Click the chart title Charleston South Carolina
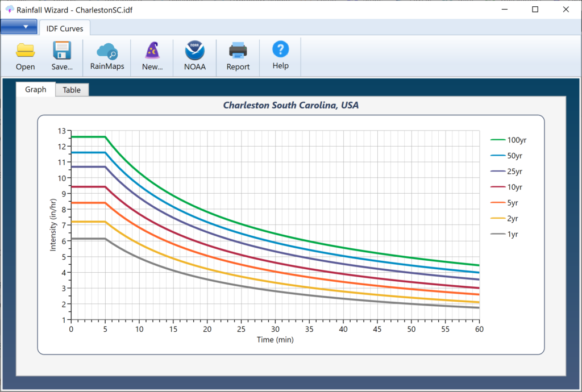Viewport: 582px width, 392px height. click(290, 105)
